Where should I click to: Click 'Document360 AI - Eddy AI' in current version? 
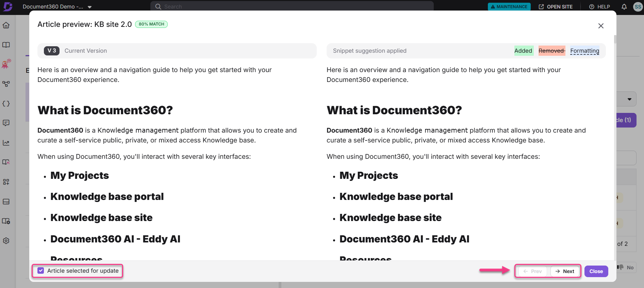click(115, 239)
